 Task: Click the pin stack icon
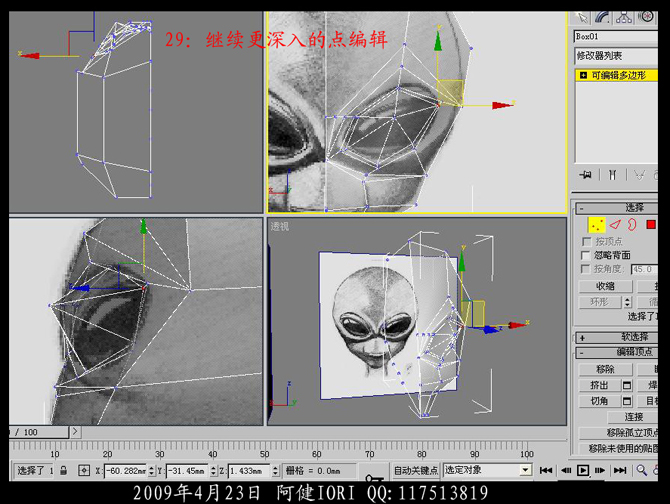click(585, 175)
